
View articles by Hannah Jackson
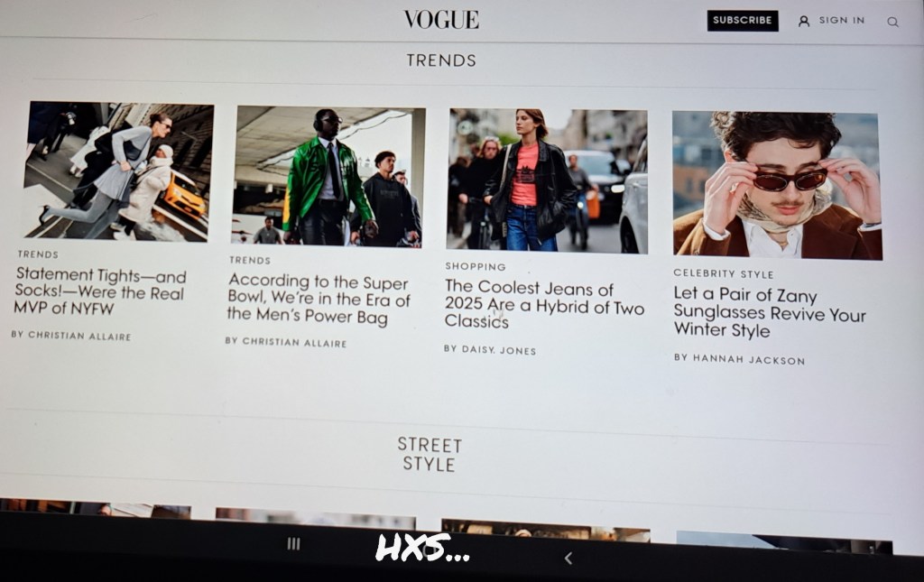pyautogui.click(x=740, y=359)
